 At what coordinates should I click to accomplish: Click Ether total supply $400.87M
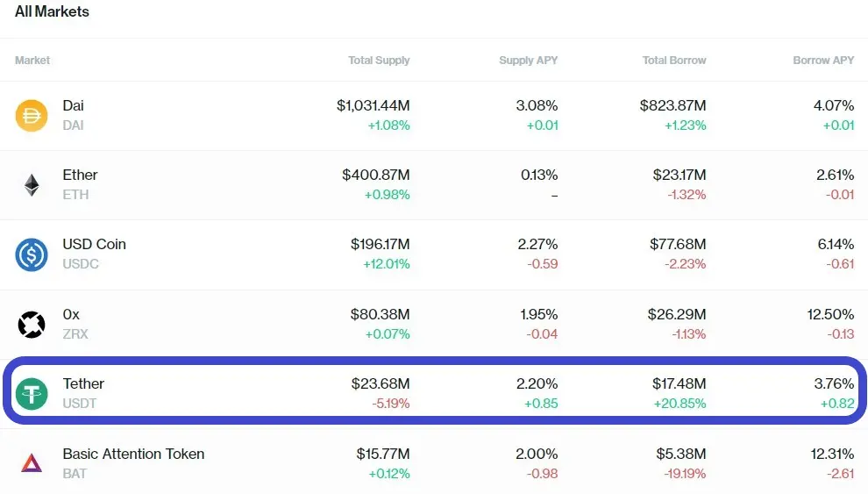(x=376, y=175)
